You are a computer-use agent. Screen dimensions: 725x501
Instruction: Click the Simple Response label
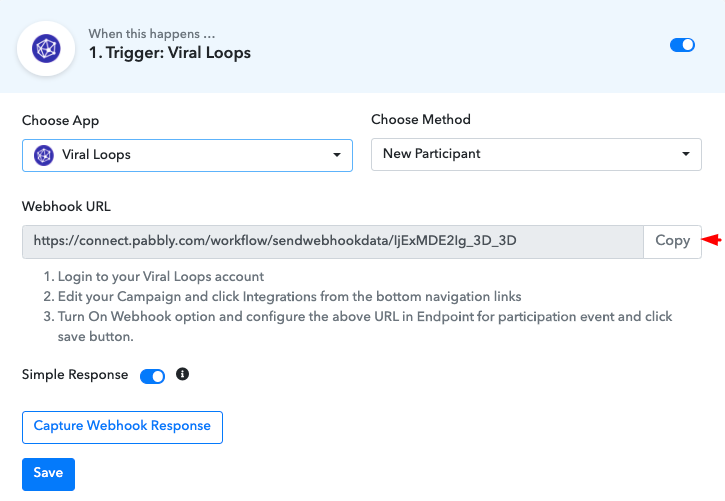pyautogui.click(x=75, y=374)
